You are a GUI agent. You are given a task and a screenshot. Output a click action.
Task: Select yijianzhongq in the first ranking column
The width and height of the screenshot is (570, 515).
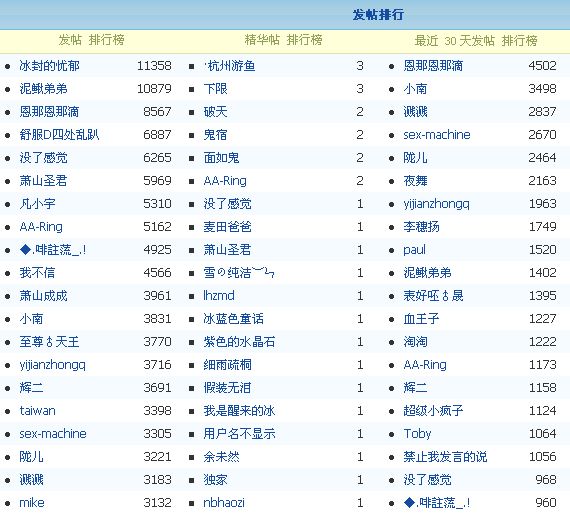point(53,365)
